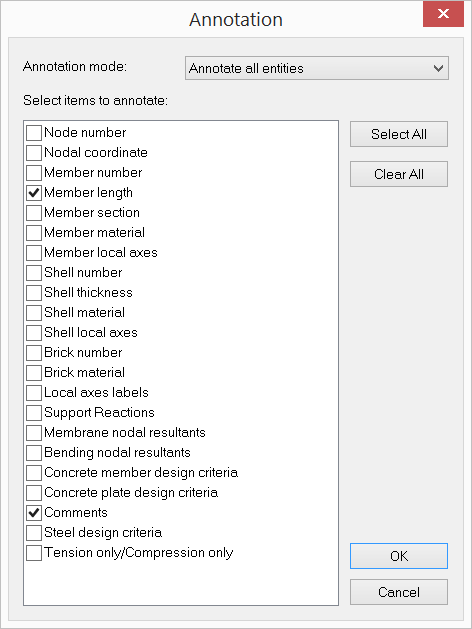Enable the Node number checkbox
Image resolution: width=472 pixels, height=629 pixels.
click(34, 133)
